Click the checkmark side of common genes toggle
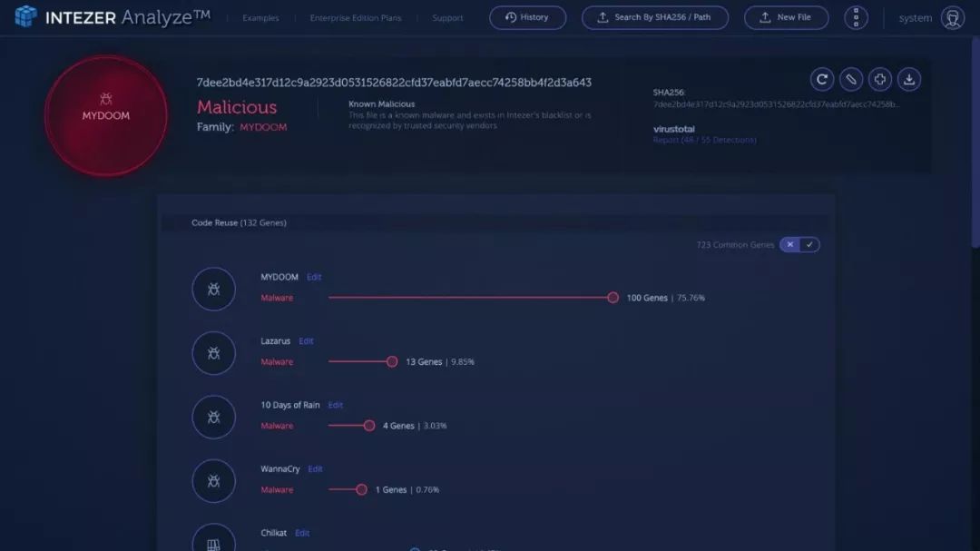This screenshot has width=980, height=551. pos(809,244)
